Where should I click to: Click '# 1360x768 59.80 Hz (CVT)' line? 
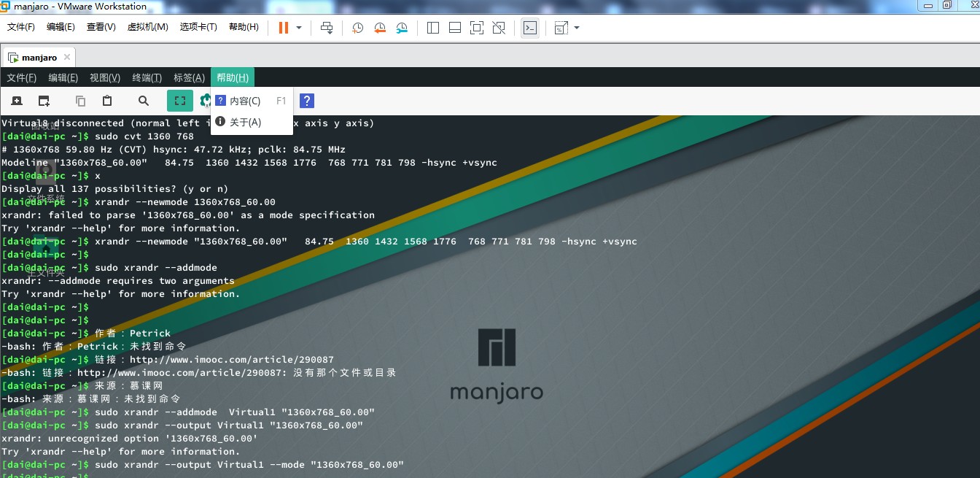click(x=174, y=150)
